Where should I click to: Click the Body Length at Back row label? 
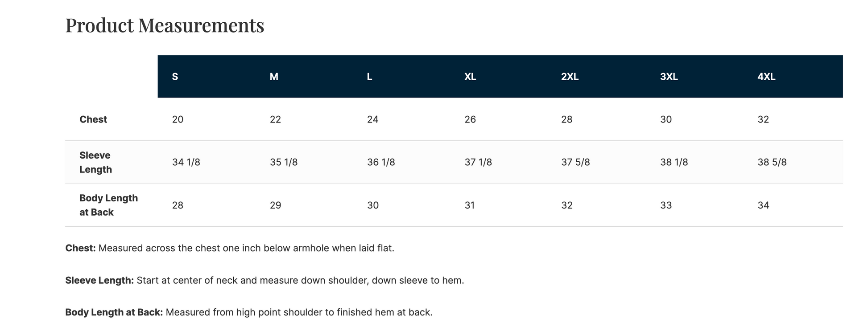tap(108, 205)
